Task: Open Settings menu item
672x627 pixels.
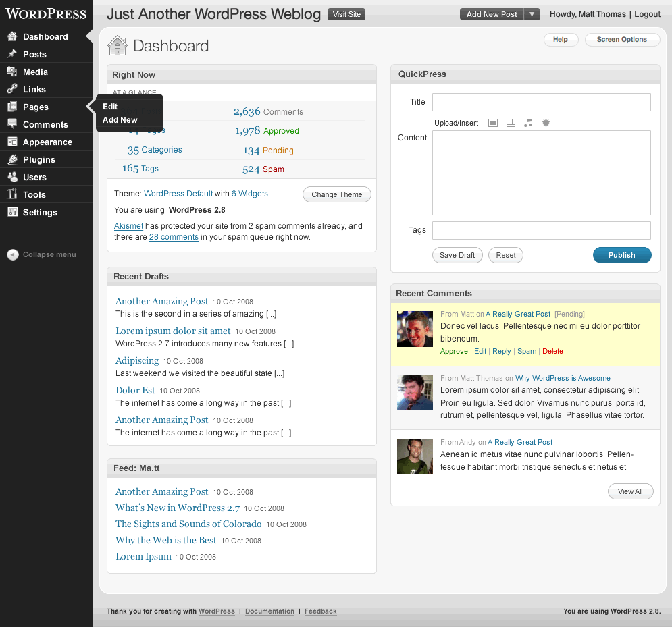Action: point(40,213)
